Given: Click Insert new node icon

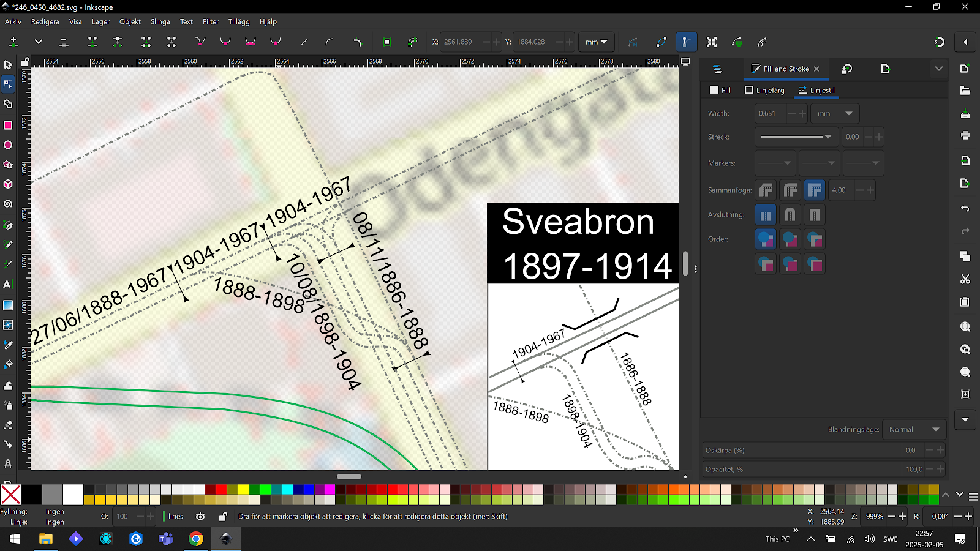Looking at the screenshot, I should 13,42.
